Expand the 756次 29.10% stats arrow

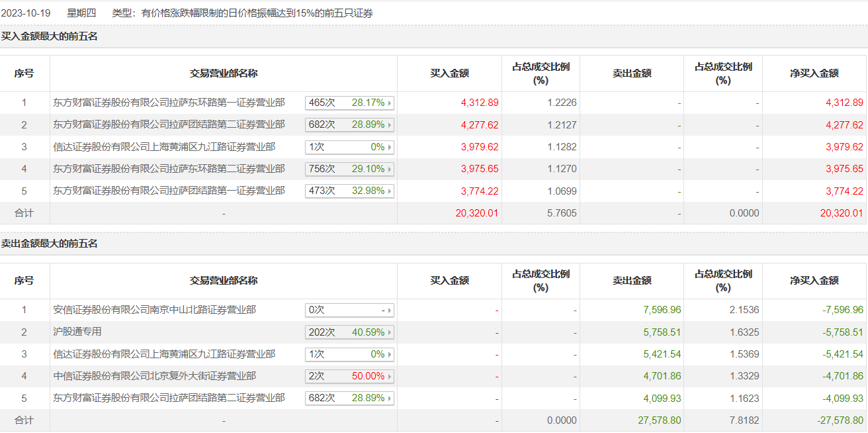(x=390, y=169)
